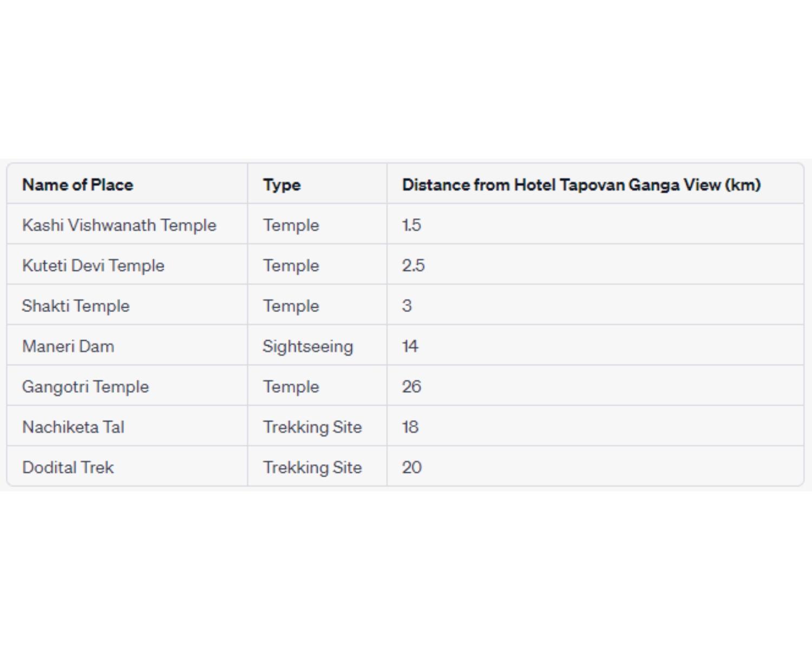Click the Sightseeing type cell
Image resolution: width=812 pixels, height=650 pixels.
pyautogui.click(x=308, y=346)
